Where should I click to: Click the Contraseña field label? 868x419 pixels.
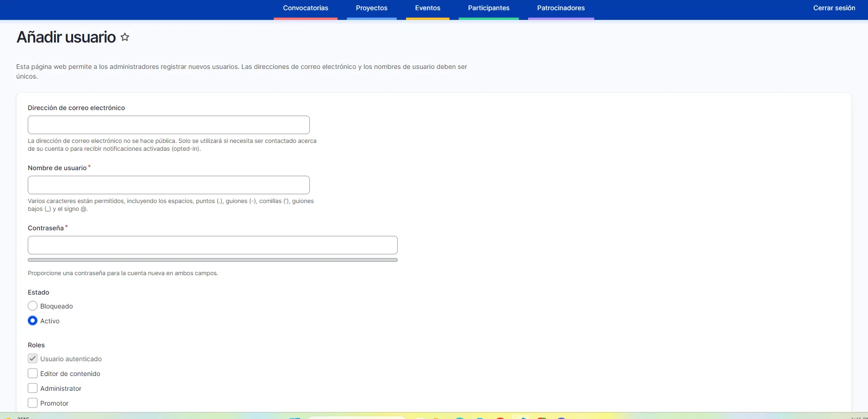(46, 228)
